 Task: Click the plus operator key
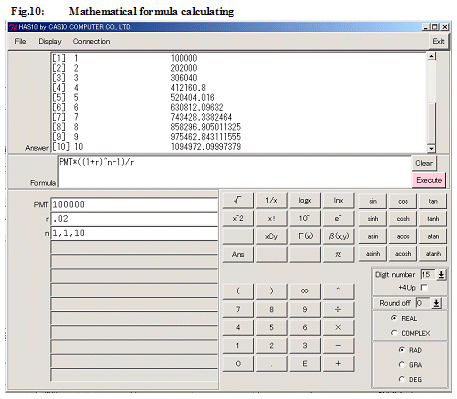pyautogui.click(x=338, y=364)
